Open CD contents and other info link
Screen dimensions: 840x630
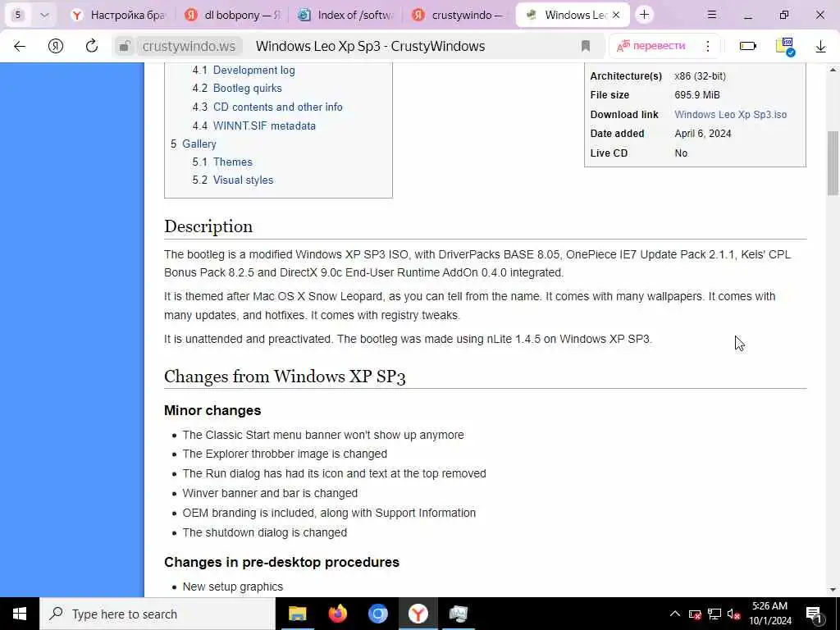point(277,107)
